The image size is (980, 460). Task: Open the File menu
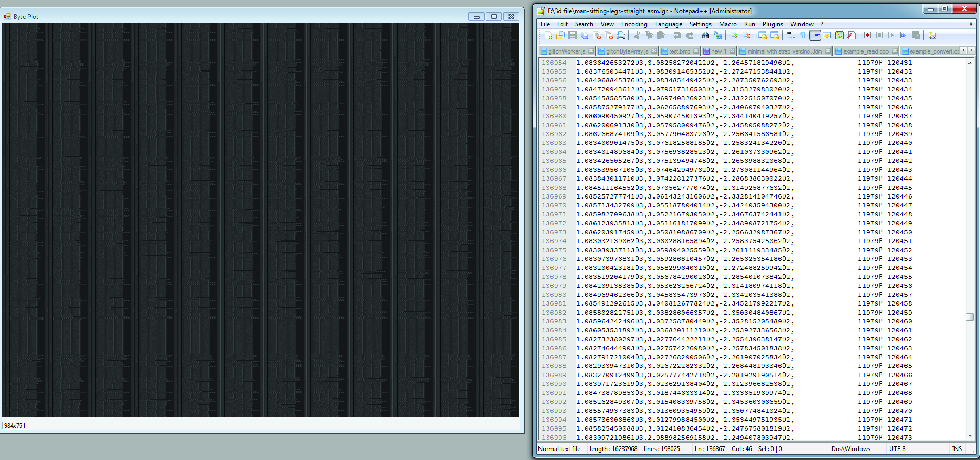545,24
